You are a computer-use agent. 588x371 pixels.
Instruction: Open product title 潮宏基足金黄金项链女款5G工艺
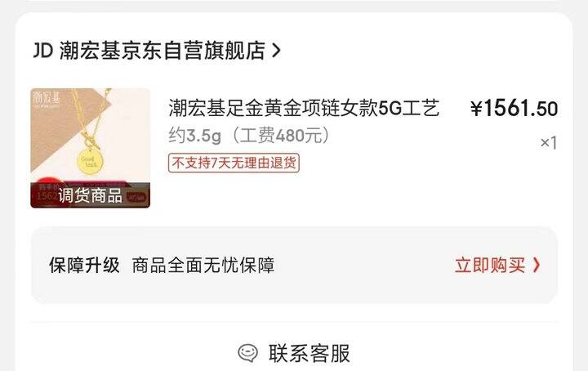point(304,108)
